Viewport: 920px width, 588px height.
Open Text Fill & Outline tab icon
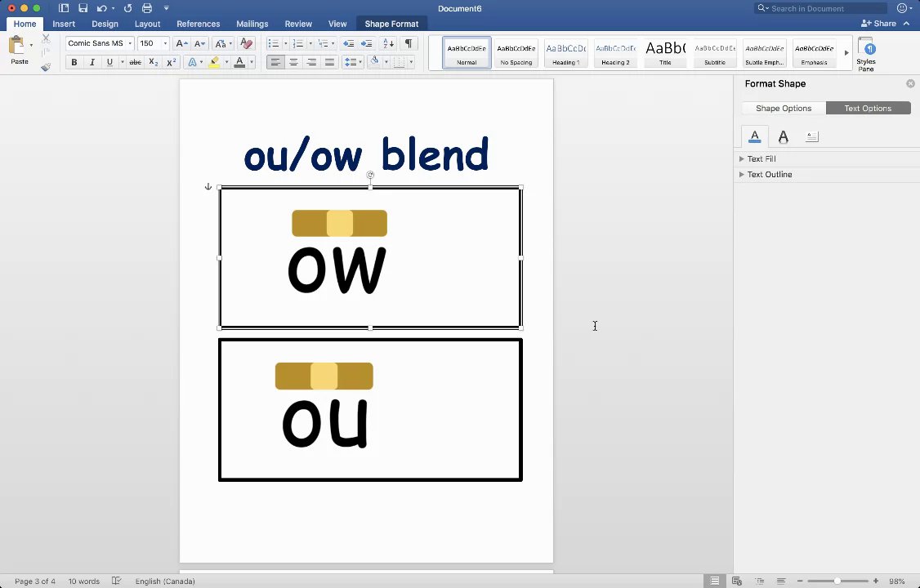click(x=754, y=136)
